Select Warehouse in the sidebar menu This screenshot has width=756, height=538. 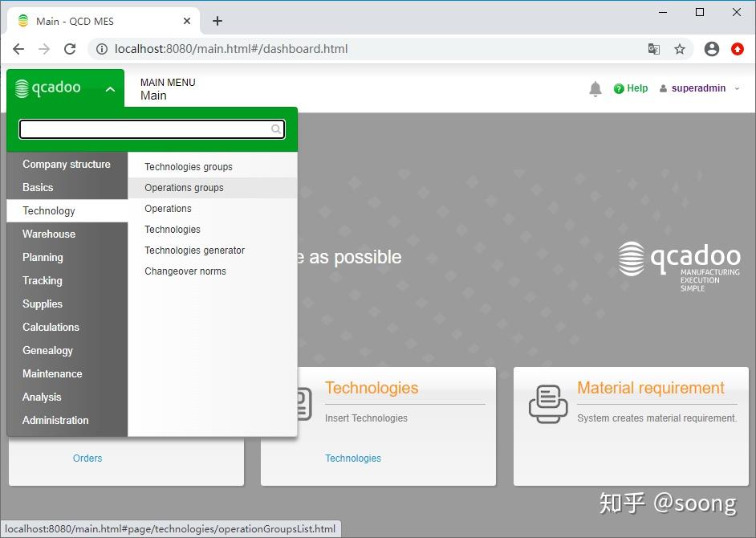click(48, 234)
